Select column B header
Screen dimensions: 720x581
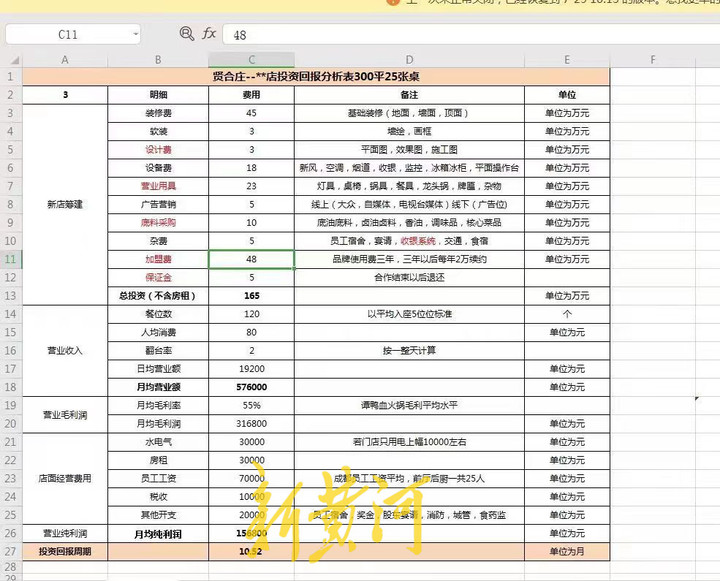(158, 60)
